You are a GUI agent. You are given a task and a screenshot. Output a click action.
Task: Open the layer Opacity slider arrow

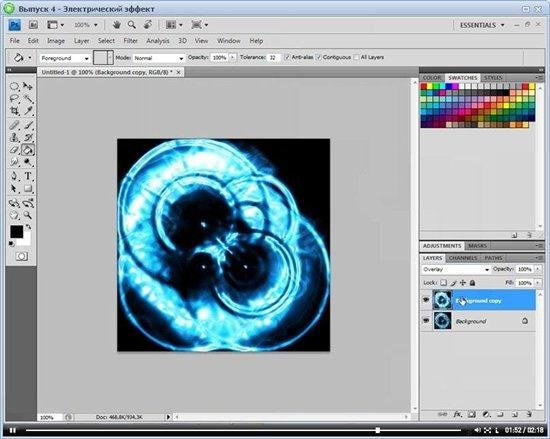[538, 269]
